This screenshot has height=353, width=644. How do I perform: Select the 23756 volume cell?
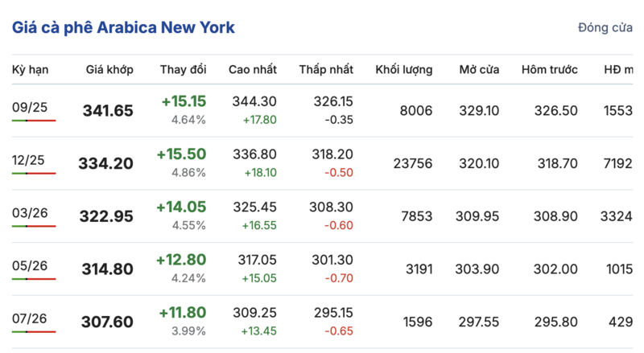pos(413,163)
